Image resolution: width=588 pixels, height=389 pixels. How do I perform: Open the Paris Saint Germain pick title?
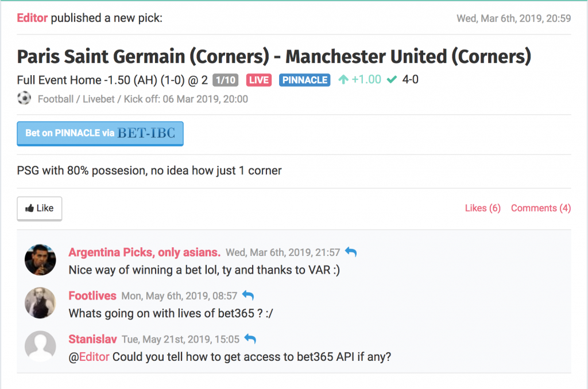(x=274, y=56)
